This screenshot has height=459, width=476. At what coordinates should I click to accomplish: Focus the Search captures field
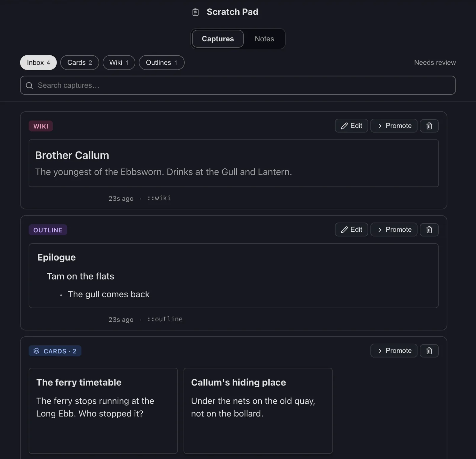(238, 85)
